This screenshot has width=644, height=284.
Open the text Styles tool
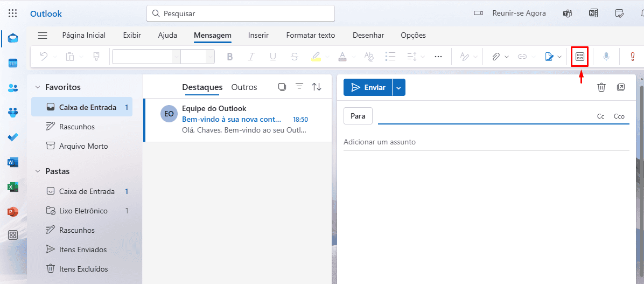[x=465, y=57]
